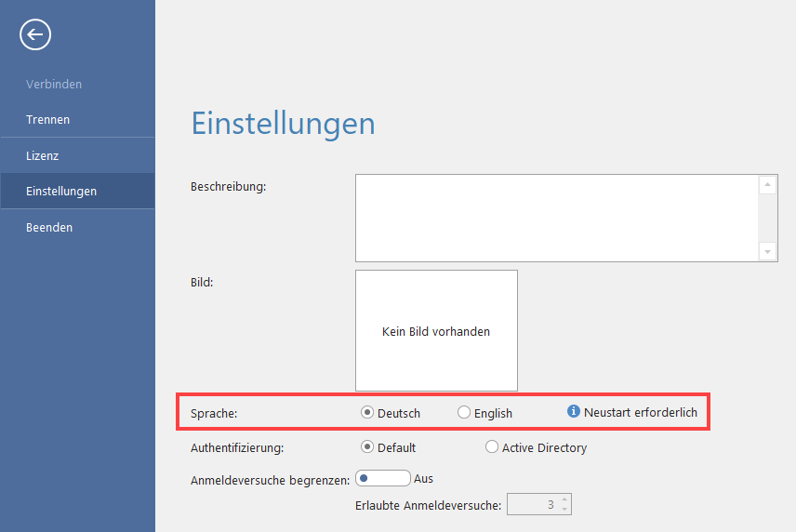Viewport: 796px width, 532px height.
Task: Click the Erlaubte Anmeldeversuche number field
Action: (532, 505)
